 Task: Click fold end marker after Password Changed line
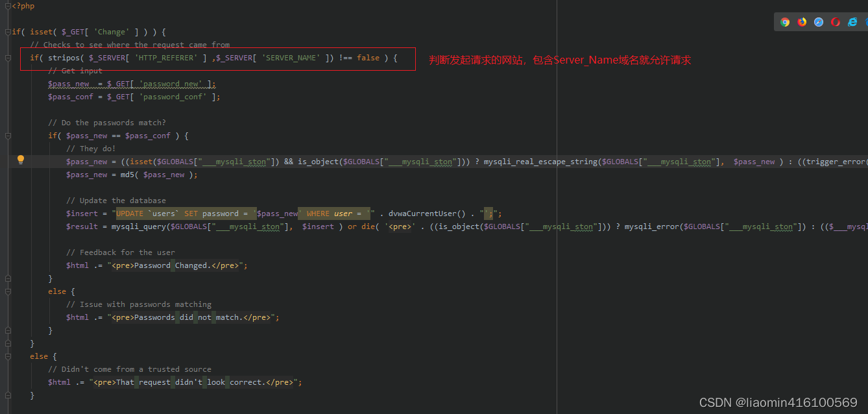(8, 278)
